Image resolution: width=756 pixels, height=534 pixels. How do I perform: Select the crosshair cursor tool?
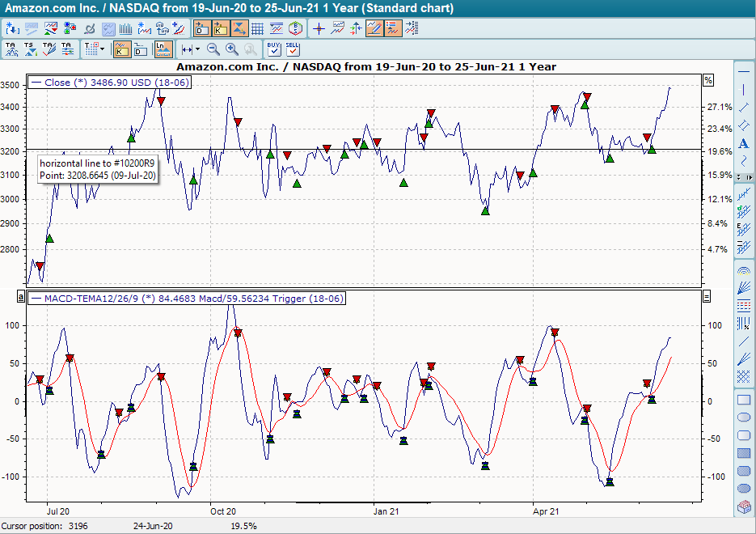pos(319,29)
